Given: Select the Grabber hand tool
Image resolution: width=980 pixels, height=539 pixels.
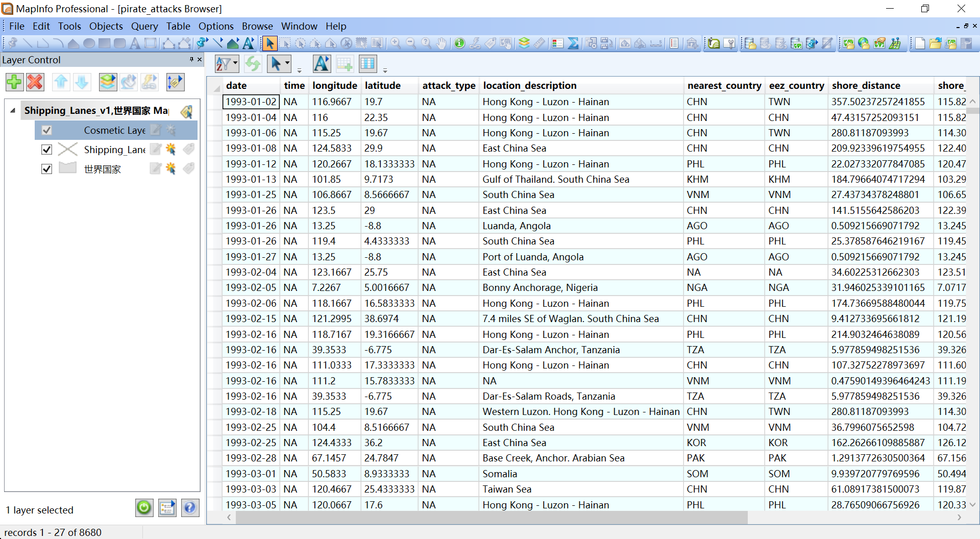Looking at the screenshot, I should tap(442, 43).
